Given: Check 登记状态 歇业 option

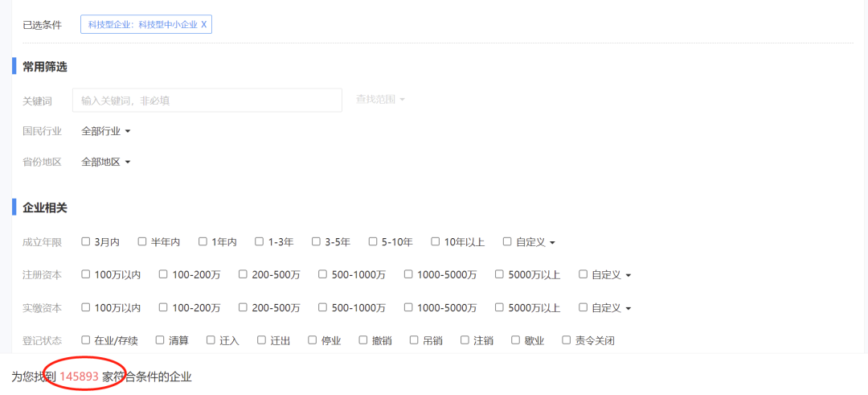Looking at the screenshot, I should pyautogui.click(x=516, y=339).
